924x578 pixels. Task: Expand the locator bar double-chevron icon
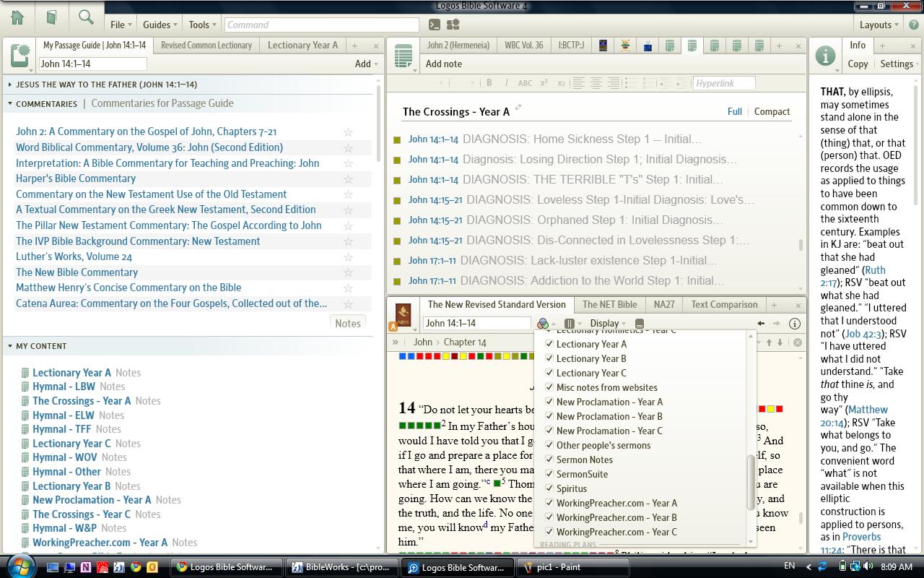396,342
